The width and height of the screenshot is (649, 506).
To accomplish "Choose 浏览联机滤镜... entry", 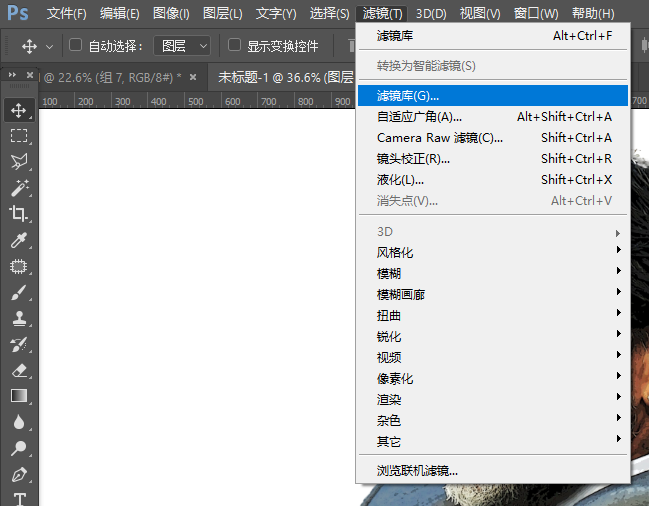I will click(493, 470).
